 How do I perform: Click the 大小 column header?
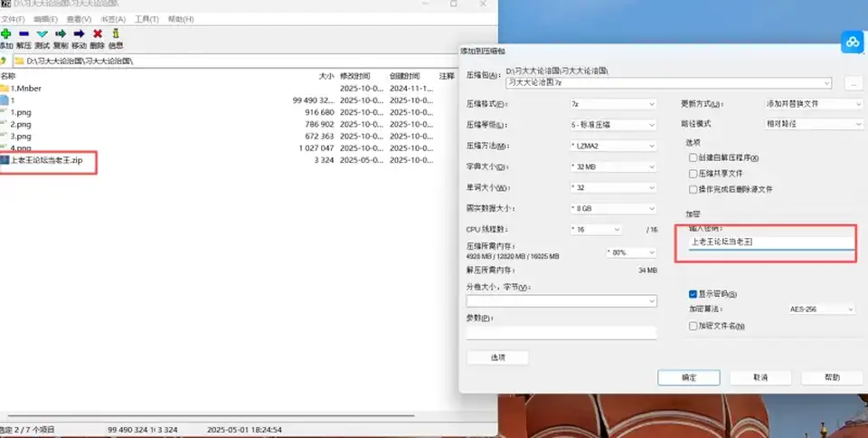(326, 76)
